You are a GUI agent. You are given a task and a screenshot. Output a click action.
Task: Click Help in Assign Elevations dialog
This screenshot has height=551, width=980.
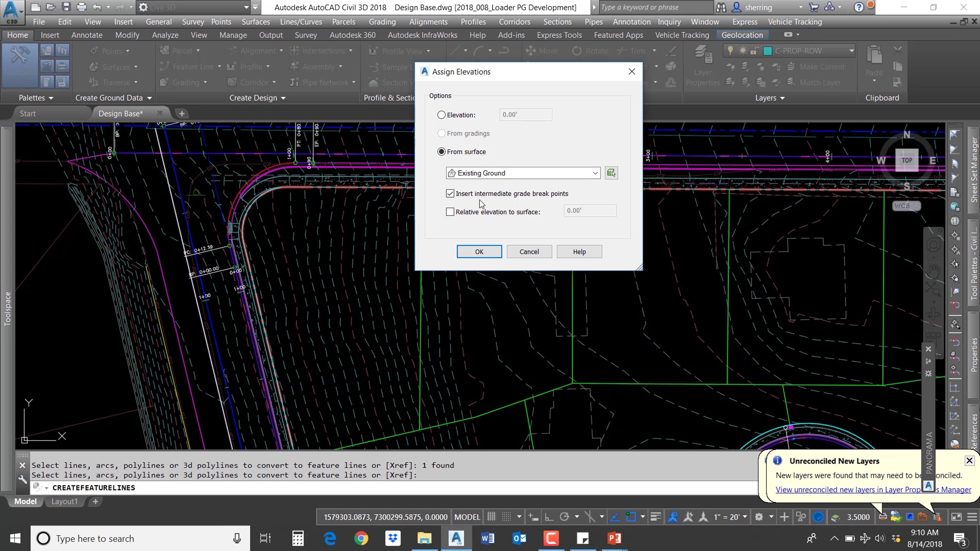[579, 252]
